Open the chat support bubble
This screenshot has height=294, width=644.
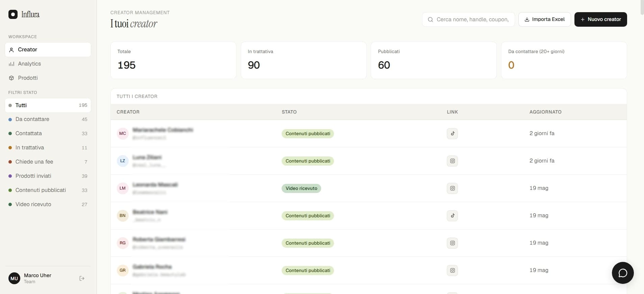point(623,273)
